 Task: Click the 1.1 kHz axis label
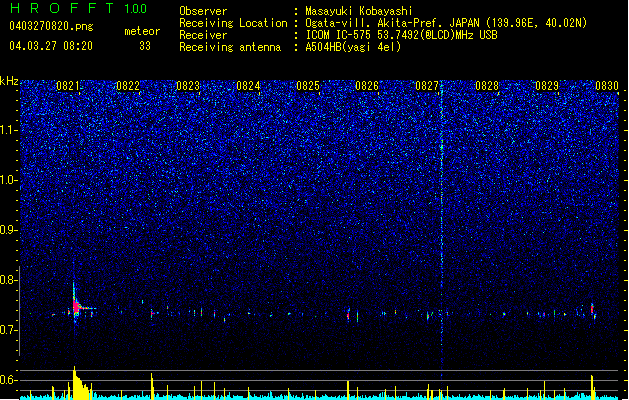9,130
